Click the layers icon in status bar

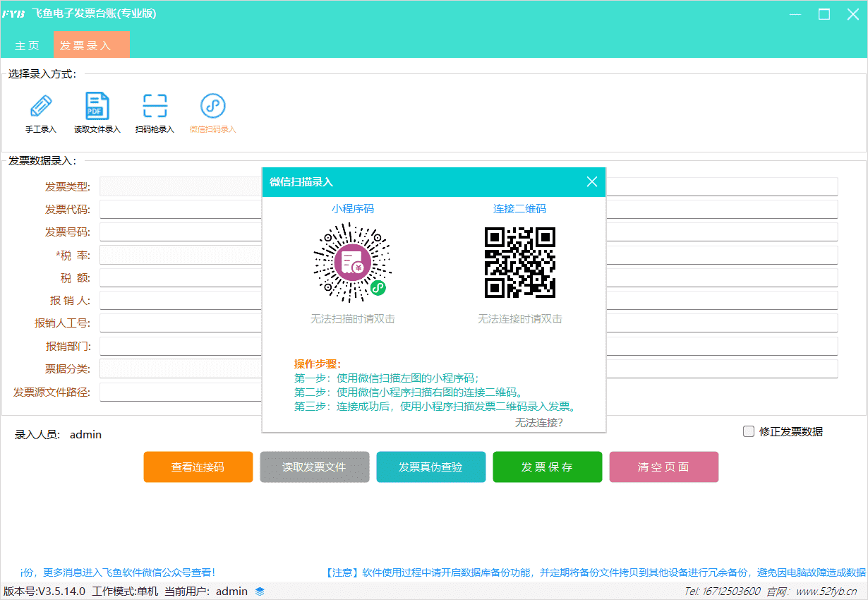click(x=260, y=592)
